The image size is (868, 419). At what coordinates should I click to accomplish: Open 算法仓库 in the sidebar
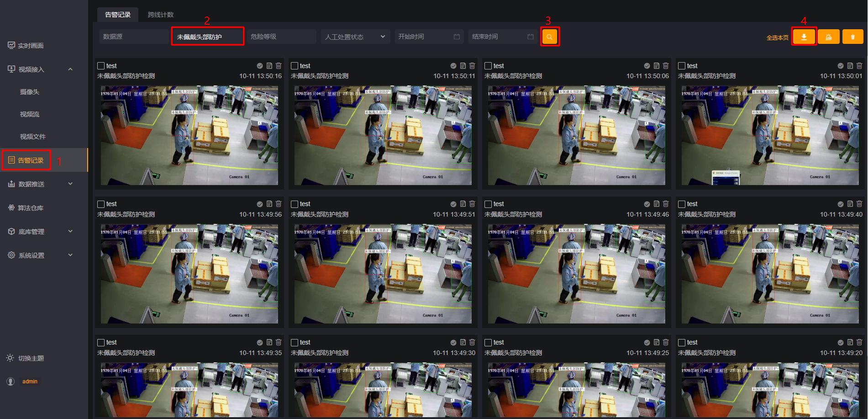31,208
